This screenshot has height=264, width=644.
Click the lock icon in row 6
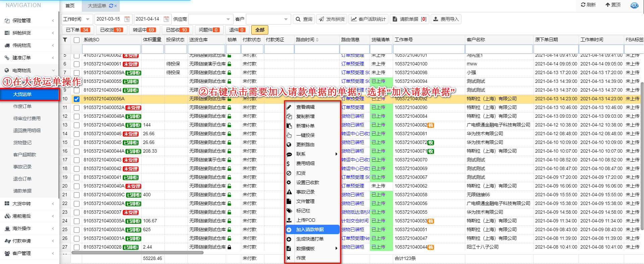tap(229, 64)
